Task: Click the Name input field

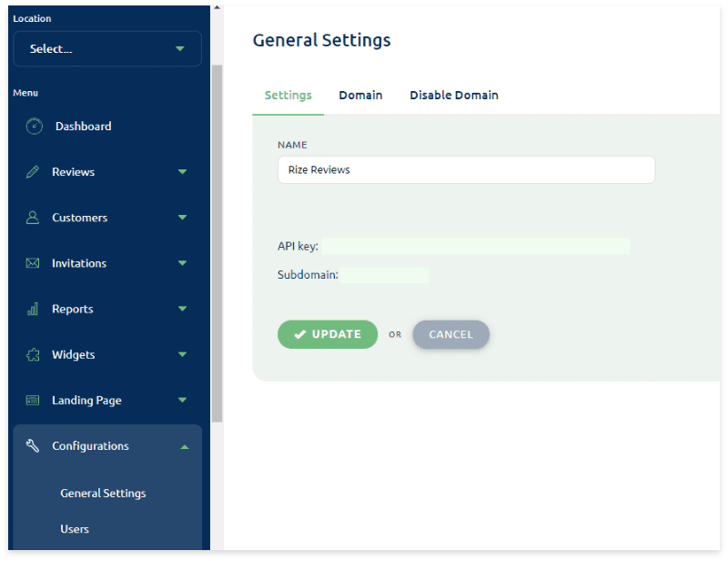Action: pos(466,170)
